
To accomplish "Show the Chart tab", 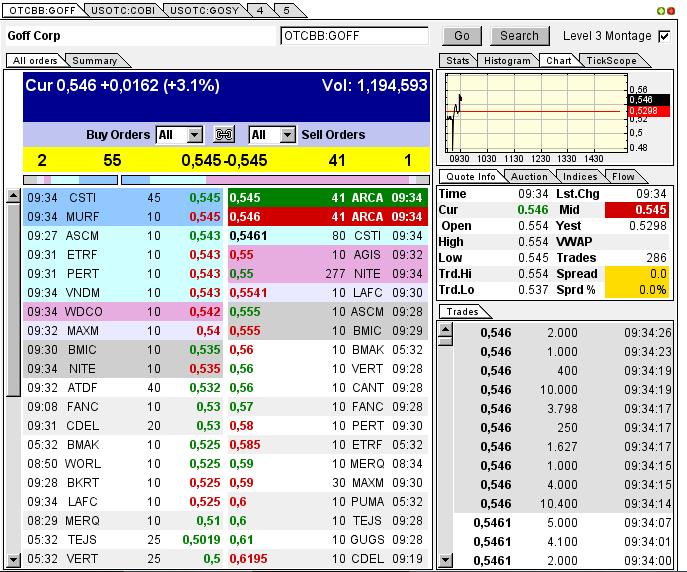I will pyautogui.click(x=559, y=60).
